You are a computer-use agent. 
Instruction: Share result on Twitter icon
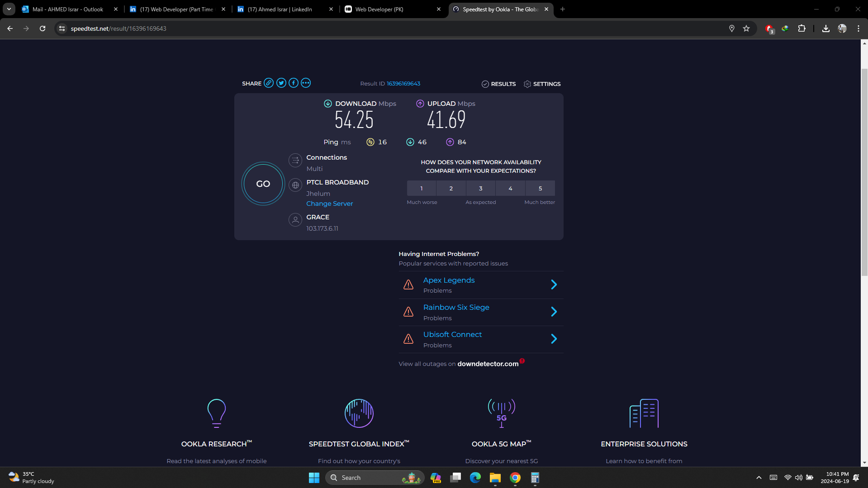coord(281,83)
